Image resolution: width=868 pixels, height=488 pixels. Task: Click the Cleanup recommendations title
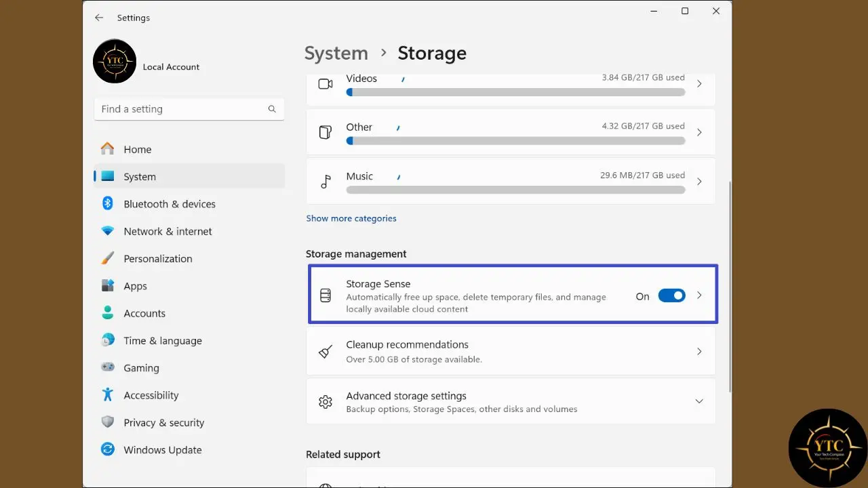point(407,344)
